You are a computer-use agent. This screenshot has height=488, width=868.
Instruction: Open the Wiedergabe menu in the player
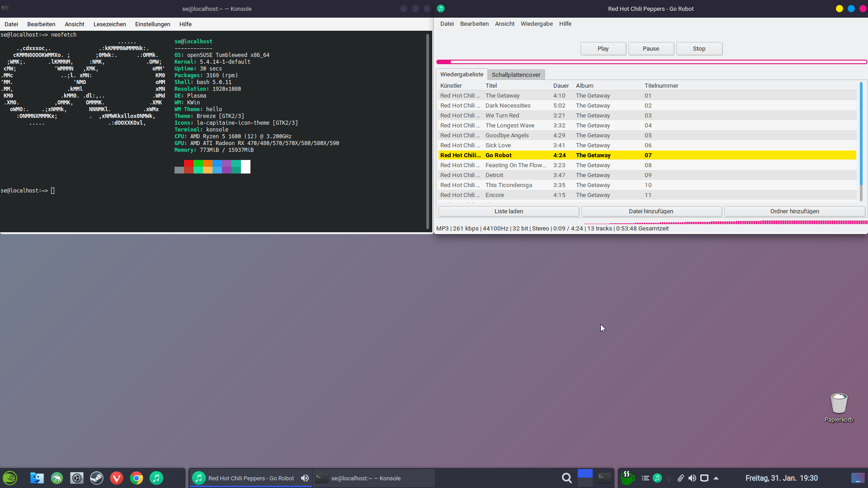click(537, 23)
